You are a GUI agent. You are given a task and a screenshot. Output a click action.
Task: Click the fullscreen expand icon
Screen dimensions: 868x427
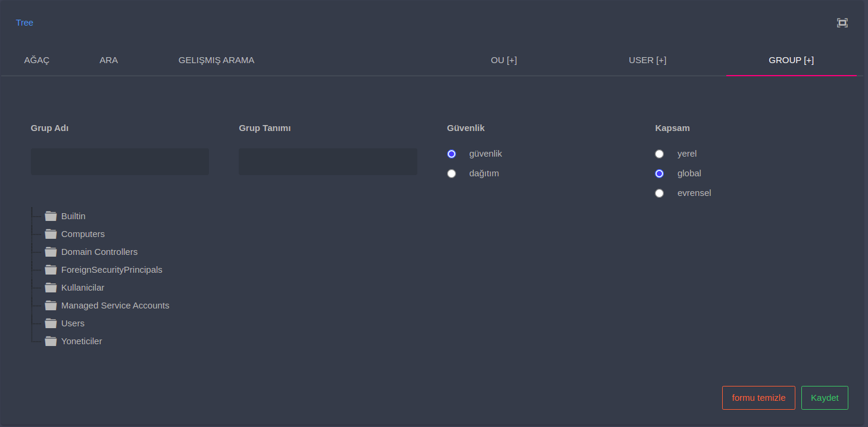842,23
